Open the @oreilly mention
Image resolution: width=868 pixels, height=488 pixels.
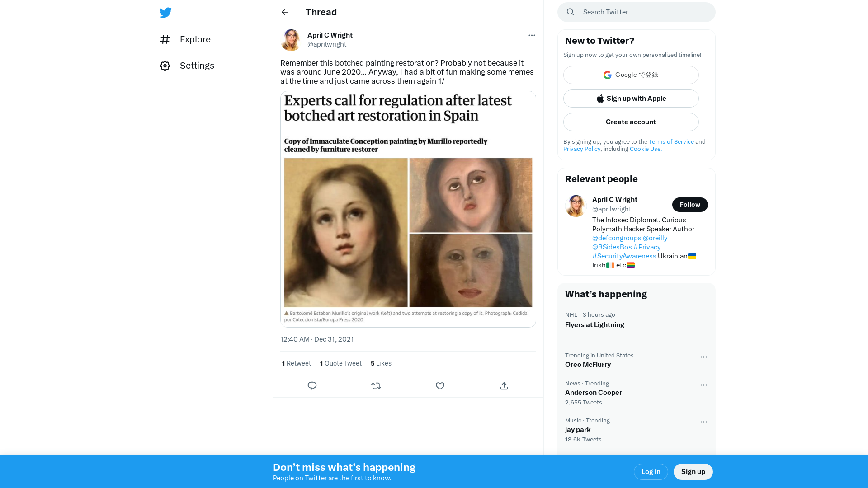pos(655,238)
